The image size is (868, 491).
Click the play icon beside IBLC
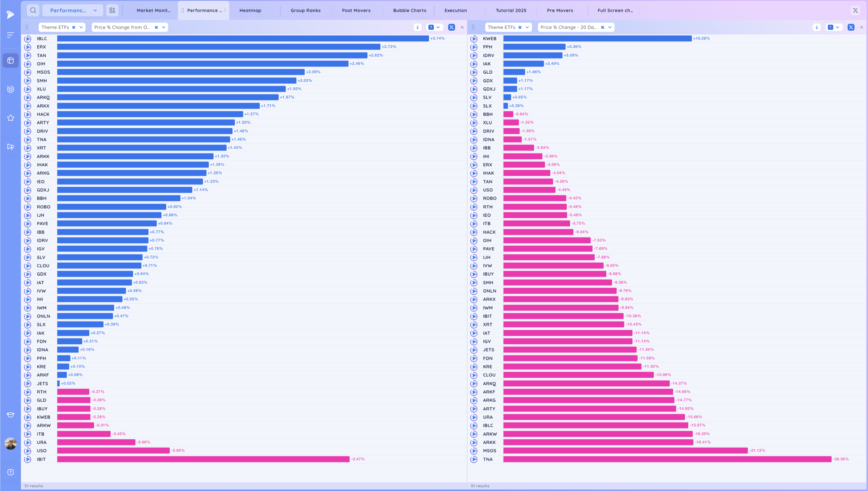click(28, 38)
